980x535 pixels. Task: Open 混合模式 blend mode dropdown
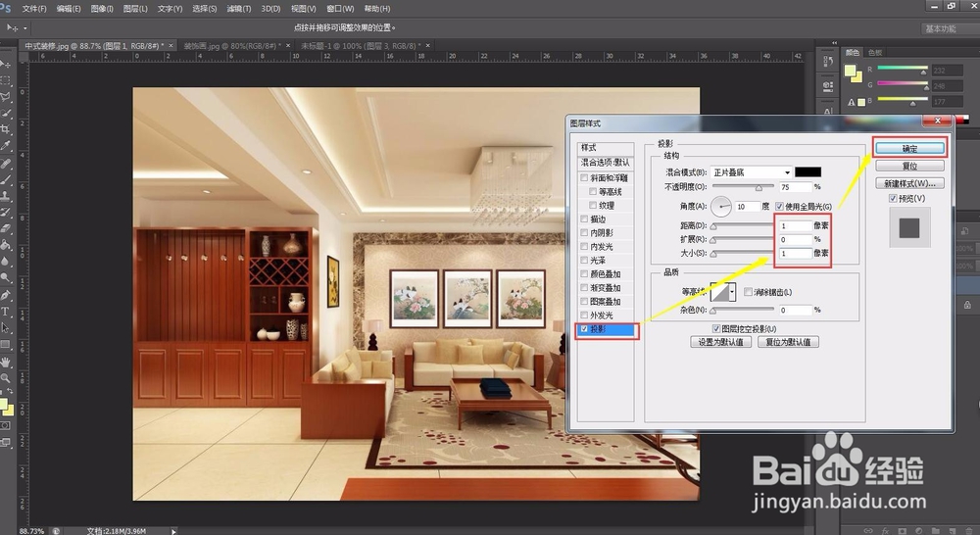coord(752,171)
